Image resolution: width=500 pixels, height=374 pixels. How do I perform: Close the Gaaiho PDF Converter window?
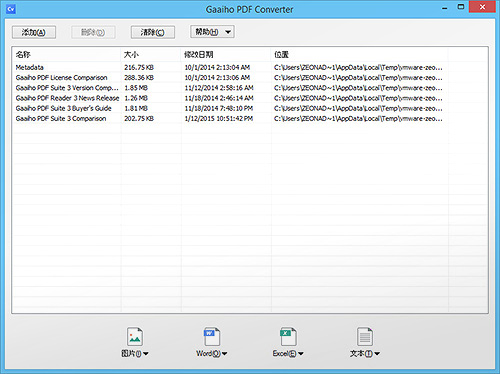[x=482, y=7]
